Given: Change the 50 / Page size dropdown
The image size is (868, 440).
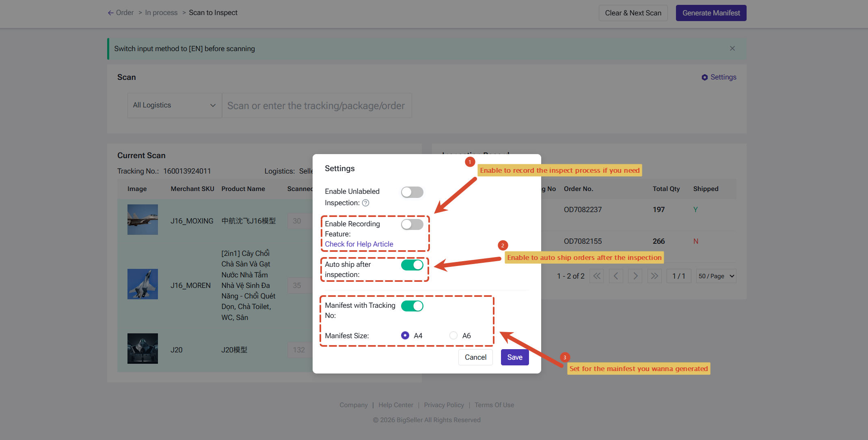Looking at the screenshot, I should click(x=716, y=276).
